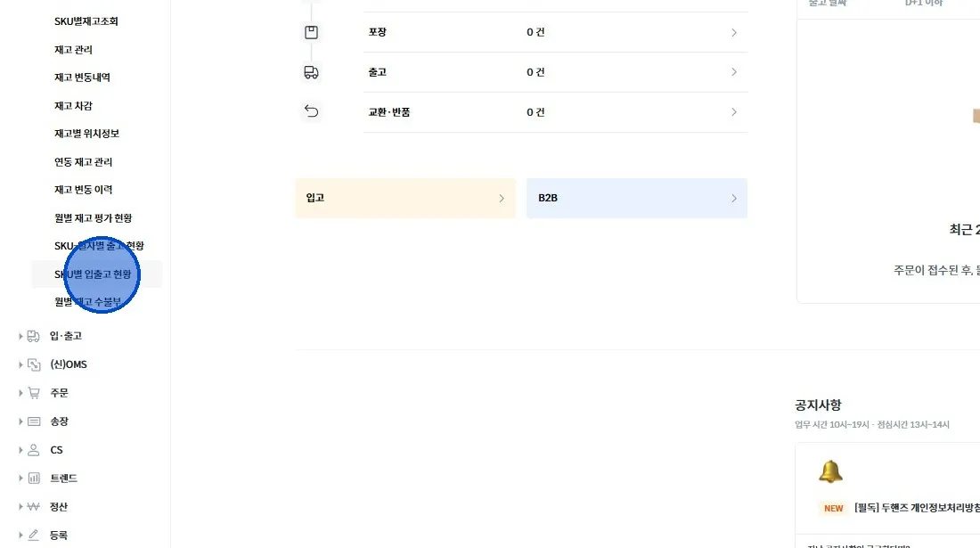The height and width of the screenshot is (548, 980).
Task: Click the 입·출고 sidebar truck icon
Action: click(x=34, y=336)
